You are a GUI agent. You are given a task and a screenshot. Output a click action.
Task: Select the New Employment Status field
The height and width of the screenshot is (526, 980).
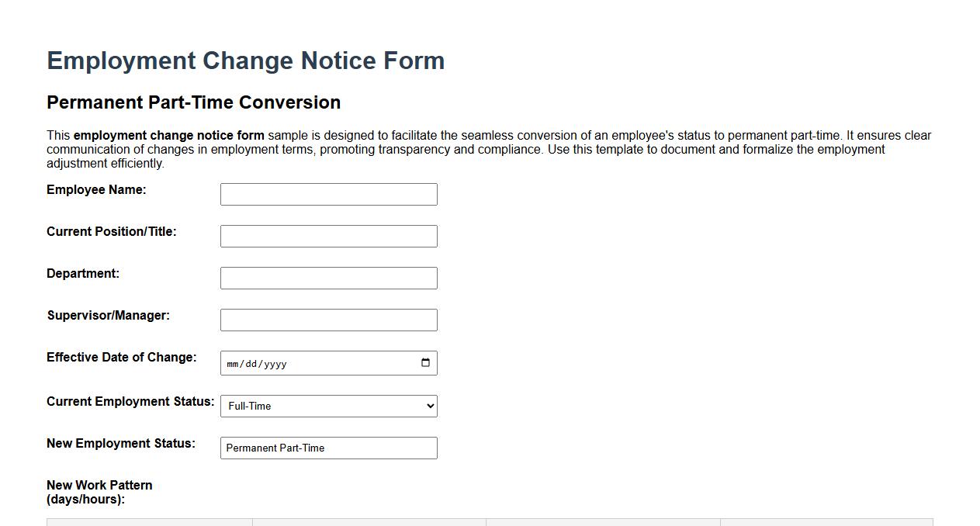click(328, 448)
